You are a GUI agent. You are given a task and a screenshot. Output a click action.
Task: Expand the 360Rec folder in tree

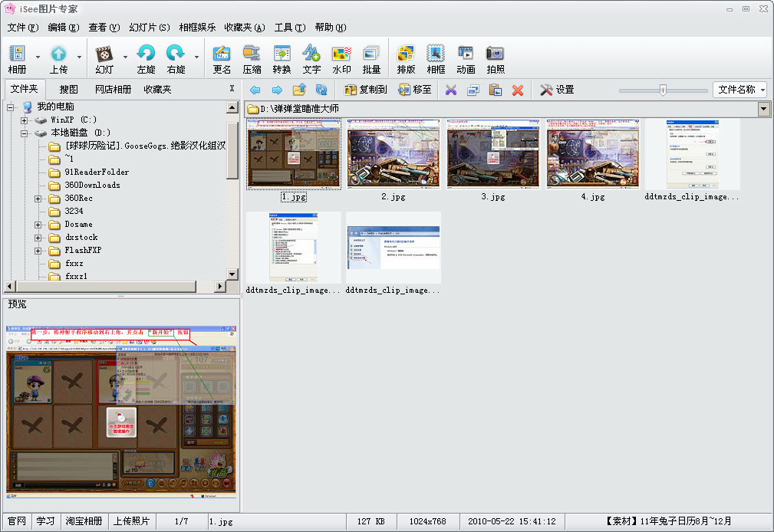[38, 199]
